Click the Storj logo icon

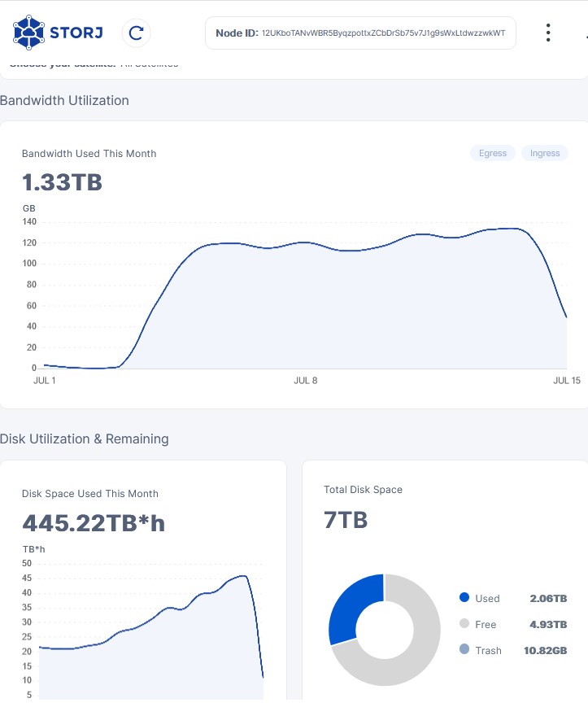[28, 33]
